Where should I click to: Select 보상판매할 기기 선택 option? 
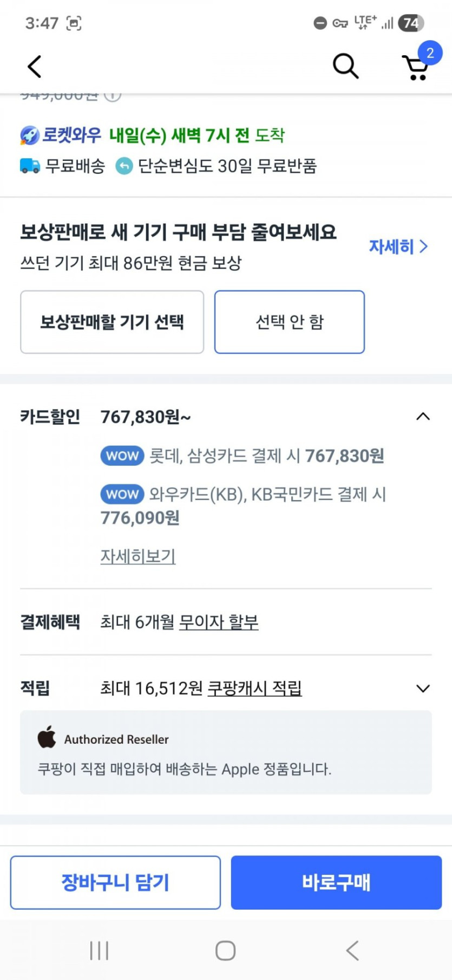[112, 322]
